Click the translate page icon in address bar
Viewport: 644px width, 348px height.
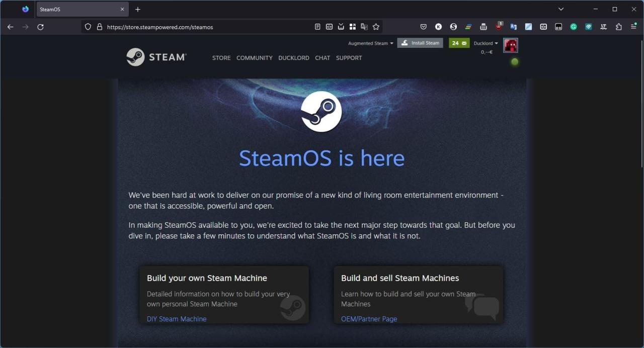pos(364,27)
